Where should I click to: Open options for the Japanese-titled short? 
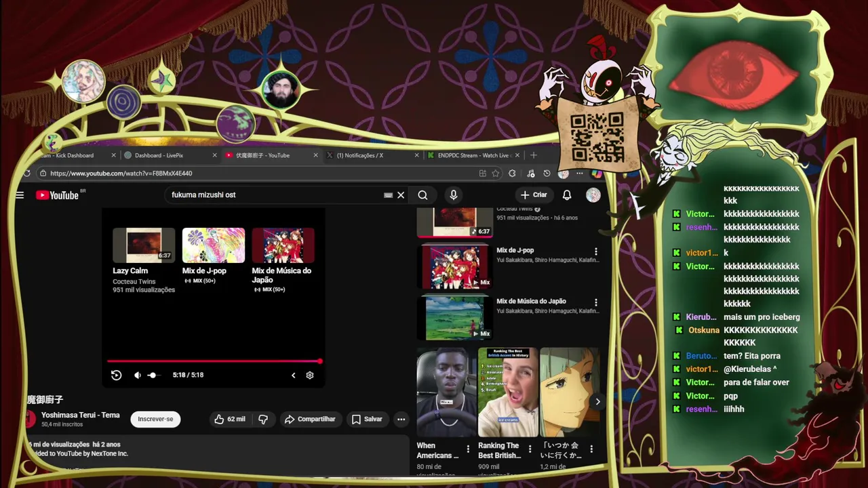coord(591,449)
